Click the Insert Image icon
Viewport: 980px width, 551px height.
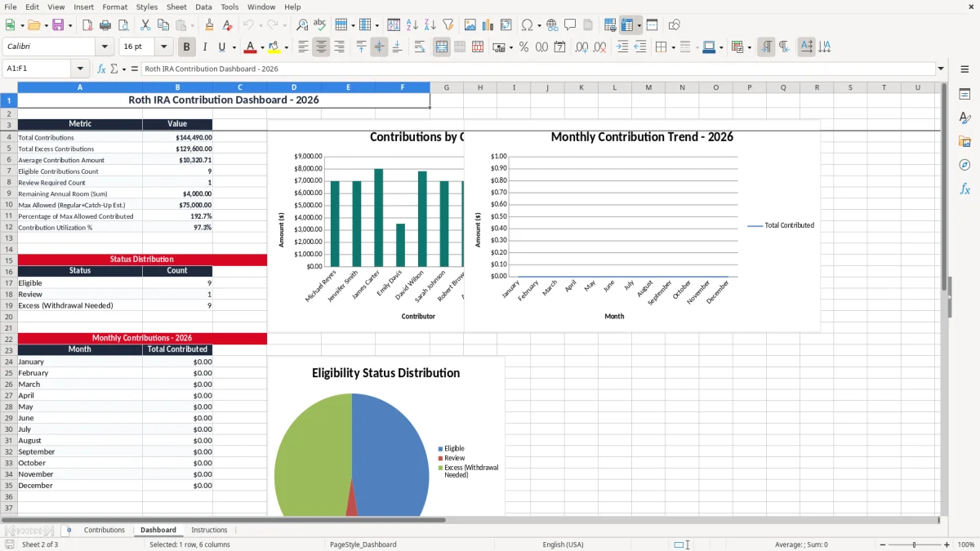coord(470,25)
